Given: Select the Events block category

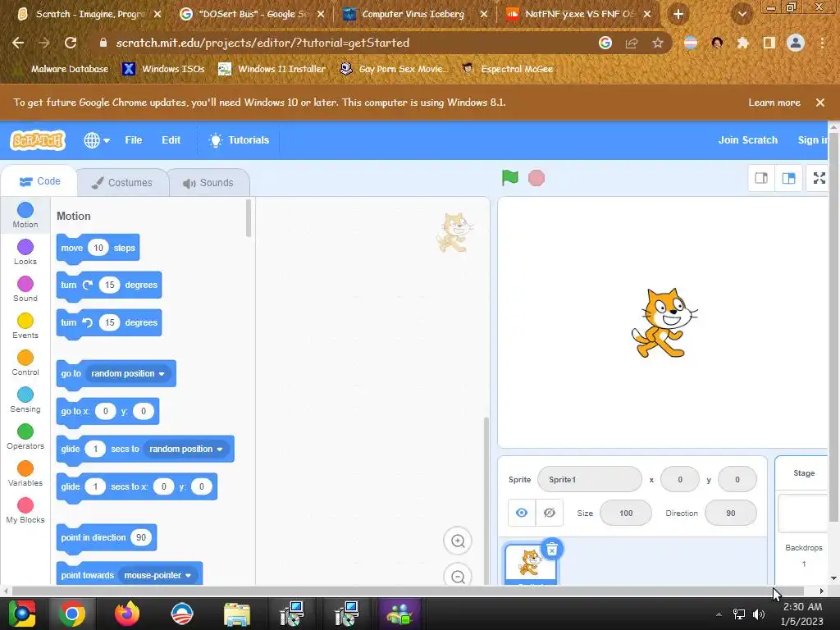Looking at the screenshot, I should 25,326.
